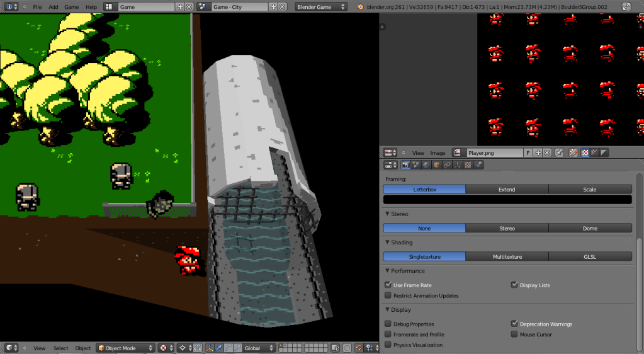The width and height of the screenshot is (644, 354).
Task: Toggle Deprecation Warnings checkbox
Action: [x=514, y=324]
